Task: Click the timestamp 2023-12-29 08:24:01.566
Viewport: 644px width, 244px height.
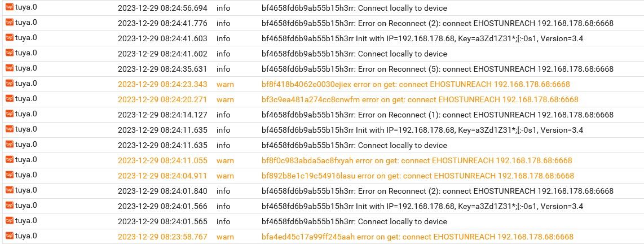Action: click(162, 206)
